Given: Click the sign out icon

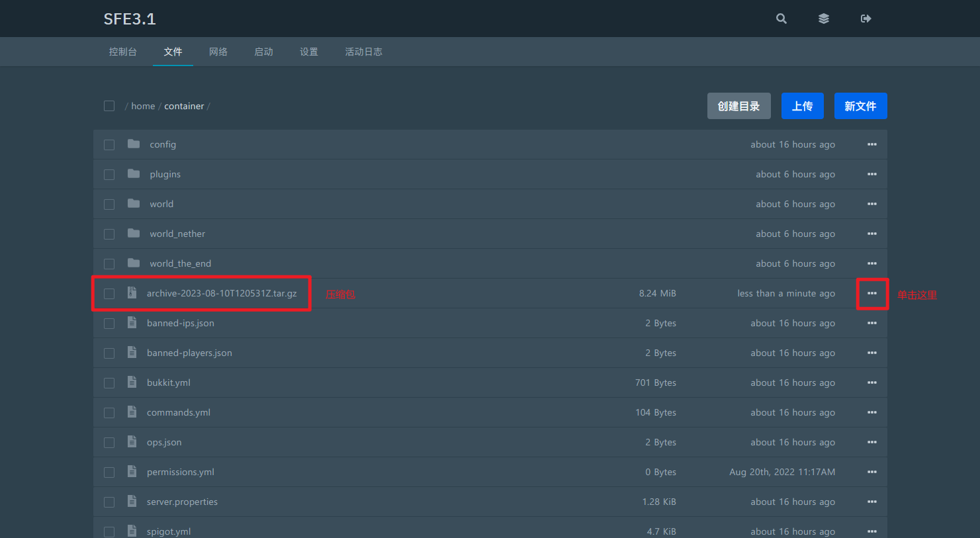Looking at the screenshot, I should (x=866, y=19).
